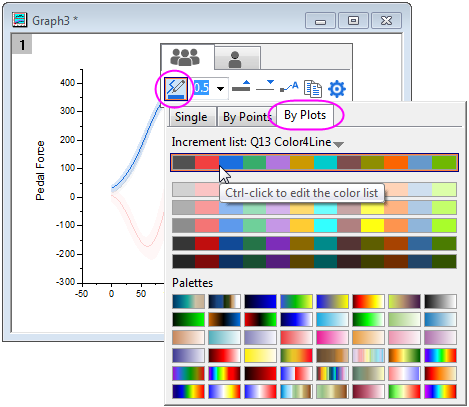Viewport: 469px width, 407px height.
Task: Select the By Points tab
Action: 246,117
